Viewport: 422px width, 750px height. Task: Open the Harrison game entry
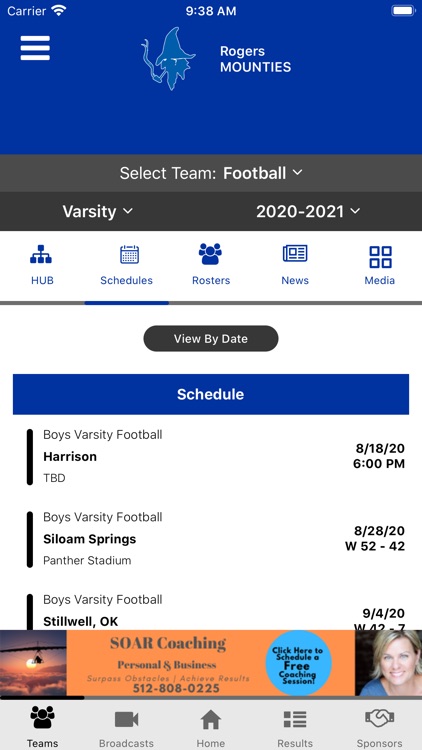[x=211, y=456]
